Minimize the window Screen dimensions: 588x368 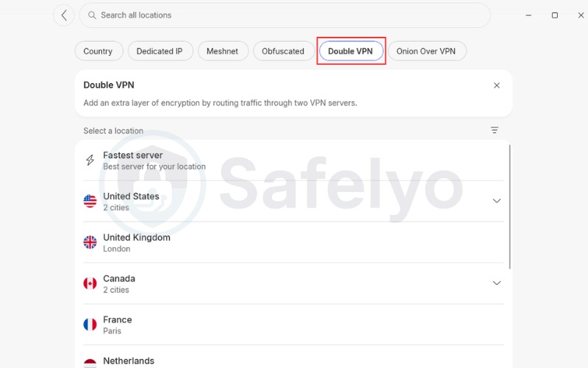(528, 15)
